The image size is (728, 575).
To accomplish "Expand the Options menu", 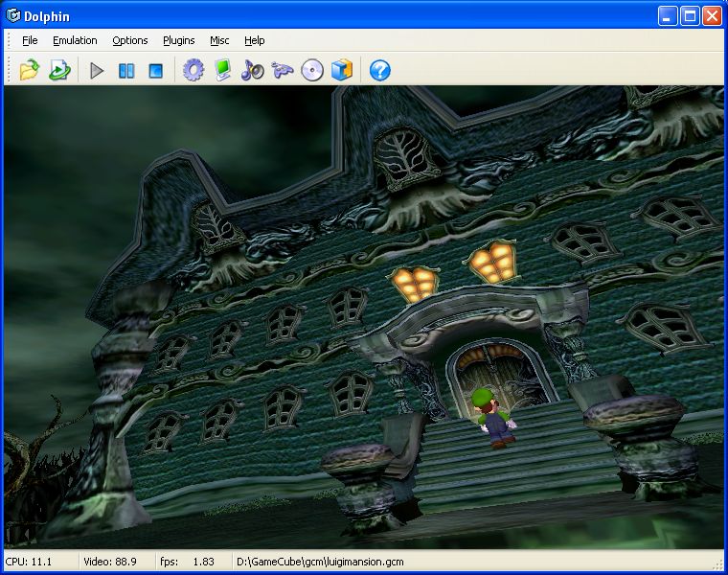I will tap(130, 40).
